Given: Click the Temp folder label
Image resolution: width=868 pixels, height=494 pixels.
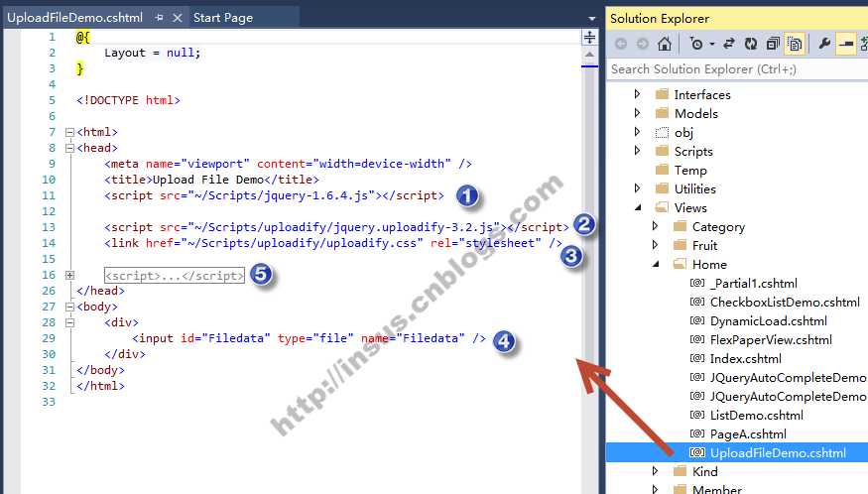Looking at the screenshot, I should tap(690, 170).
